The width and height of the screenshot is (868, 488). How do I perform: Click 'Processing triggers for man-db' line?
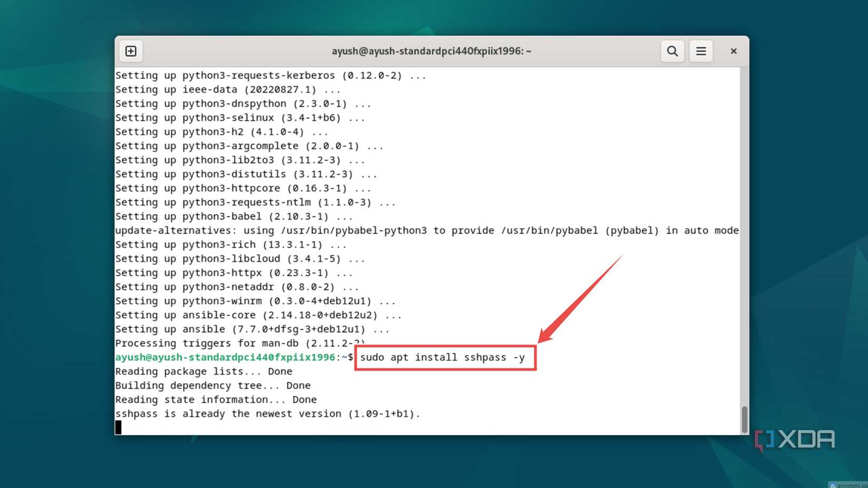click(240, 343)
